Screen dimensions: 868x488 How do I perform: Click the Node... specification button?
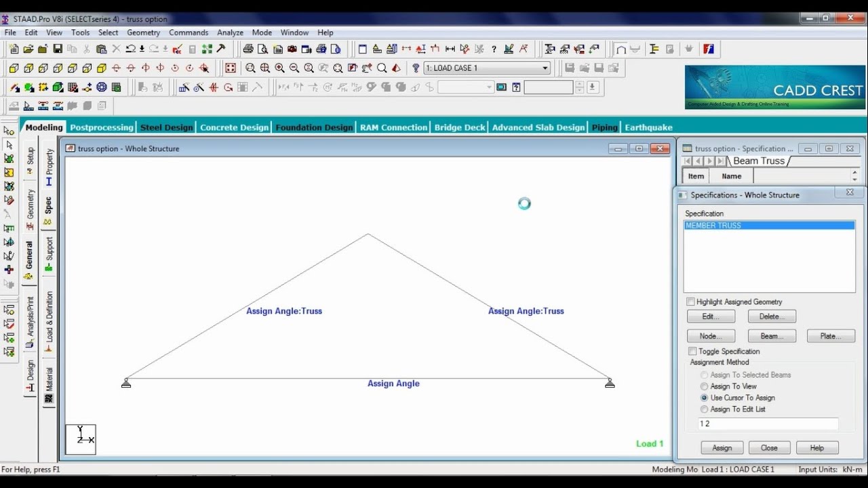711,336
